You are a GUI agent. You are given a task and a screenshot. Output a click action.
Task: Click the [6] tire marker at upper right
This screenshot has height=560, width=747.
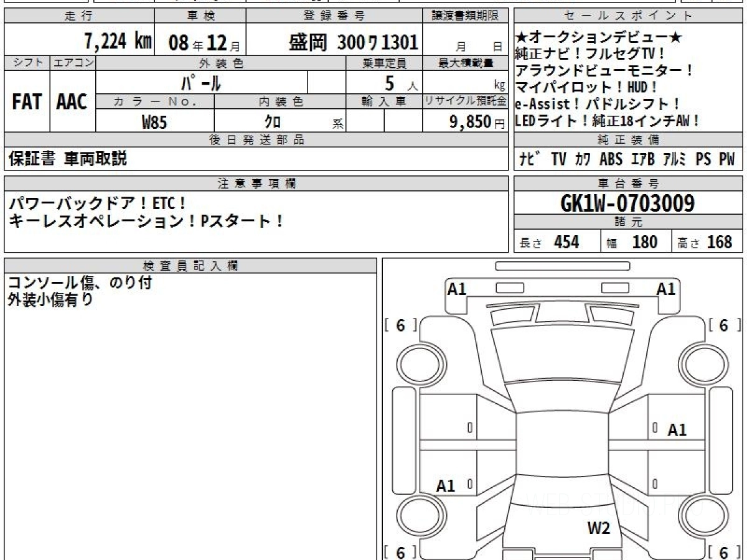[x=725, y=325]
